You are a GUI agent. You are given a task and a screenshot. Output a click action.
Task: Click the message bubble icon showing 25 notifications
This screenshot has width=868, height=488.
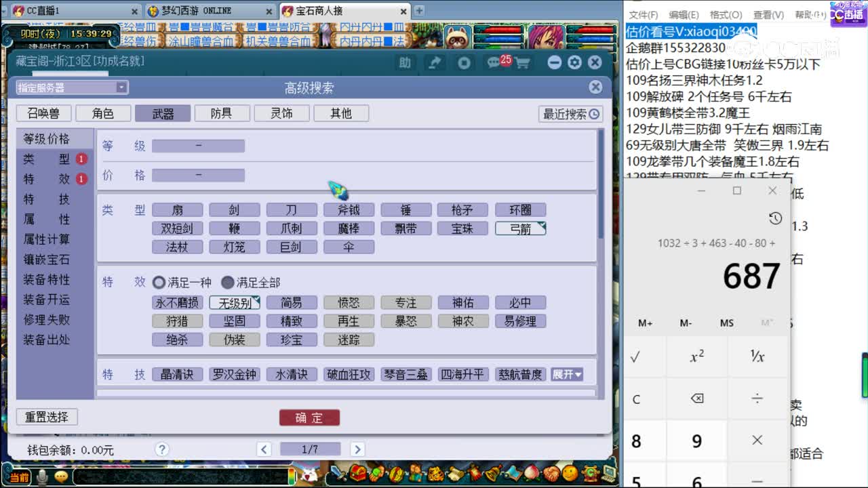click(x=493, y=63)
